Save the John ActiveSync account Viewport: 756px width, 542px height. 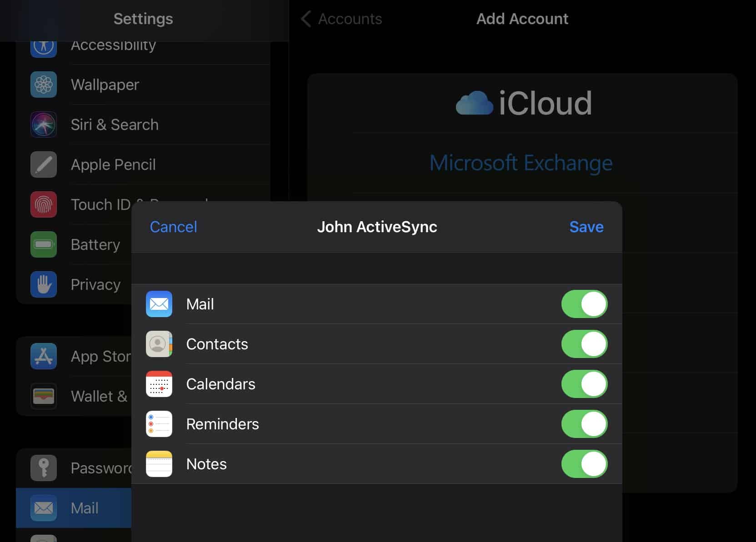pyautogui.click(x=586, y=227)
